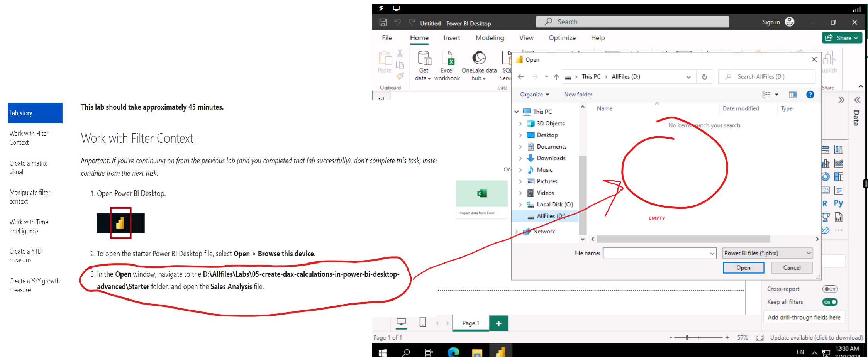Turn on the Cross-report toggle
Viewport: 868px width, 357px height.
coord(830,289)
